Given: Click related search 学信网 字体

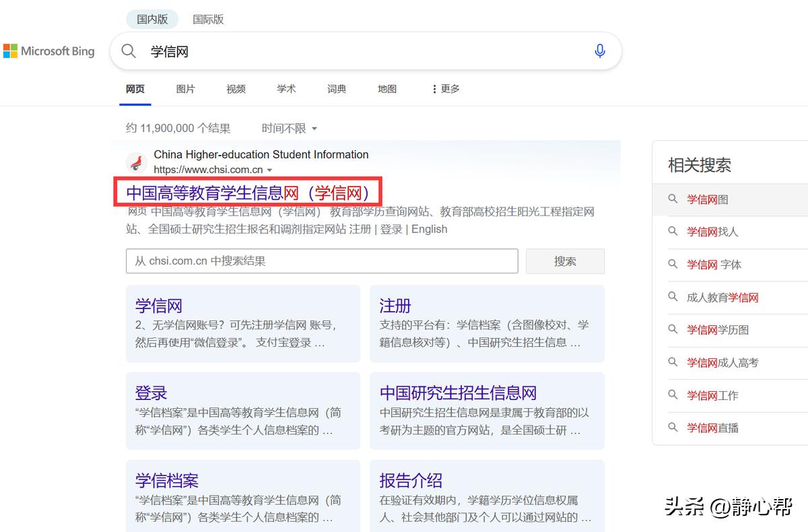Looking at the screenshot, I should tap(714, 265).
